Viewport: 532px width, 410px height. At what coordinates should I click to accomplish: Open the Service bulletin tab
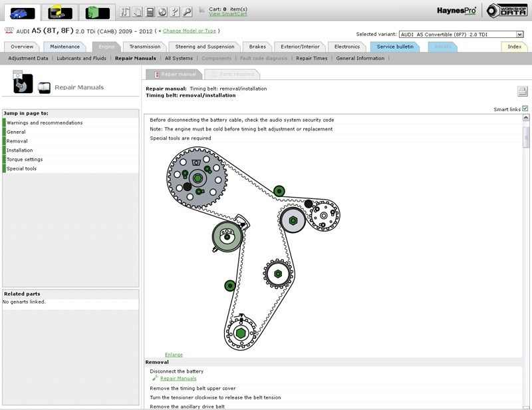coord(395,47)
